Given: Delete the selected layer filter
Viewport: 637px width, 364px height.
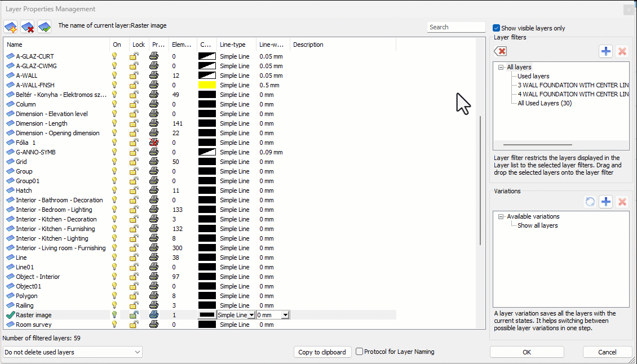Looking at the screenshot, I should click(622, 51).
